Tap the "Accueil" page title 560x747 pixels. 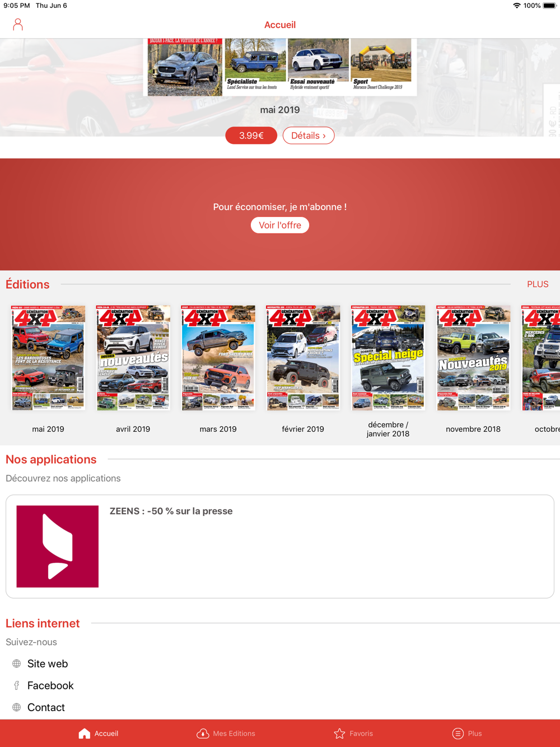280,25
